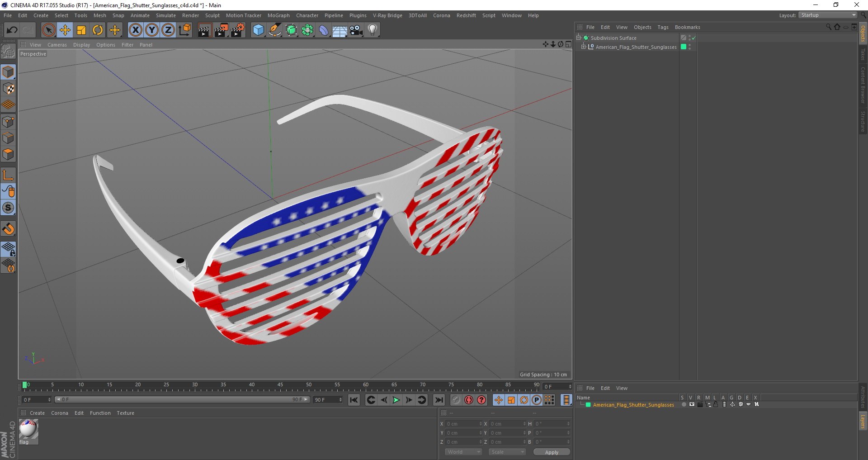Select the Scale tool
868x460 pixels.
pos(81,30)
